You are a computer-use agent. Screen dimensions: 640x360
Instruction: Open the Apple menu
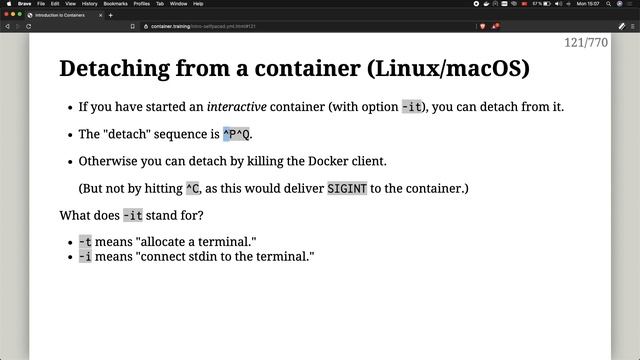pyautogui.click(x=9, y=4)
